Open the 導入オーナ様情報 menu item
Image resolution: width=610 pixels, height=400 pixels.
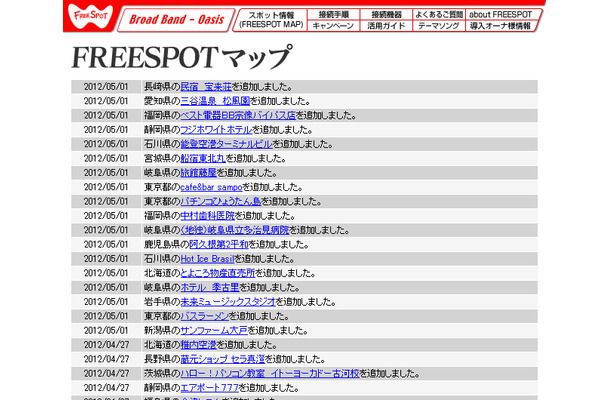(500, 26)
